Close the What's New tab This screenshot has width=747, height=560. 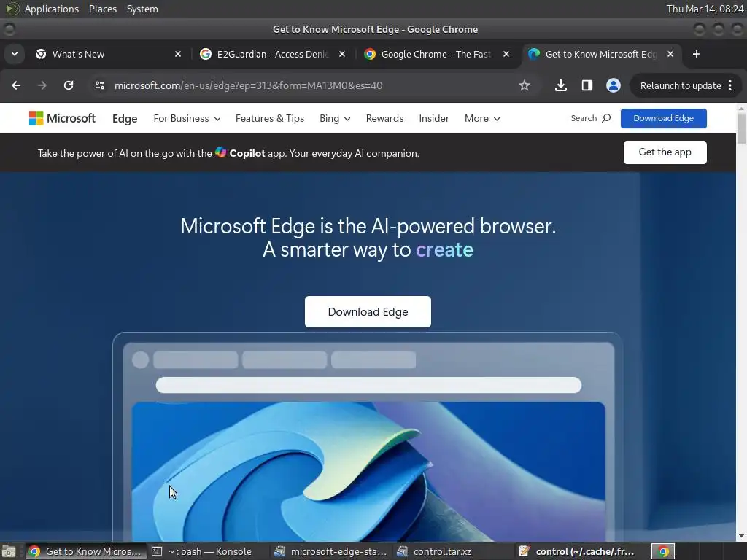coord(178,54)
